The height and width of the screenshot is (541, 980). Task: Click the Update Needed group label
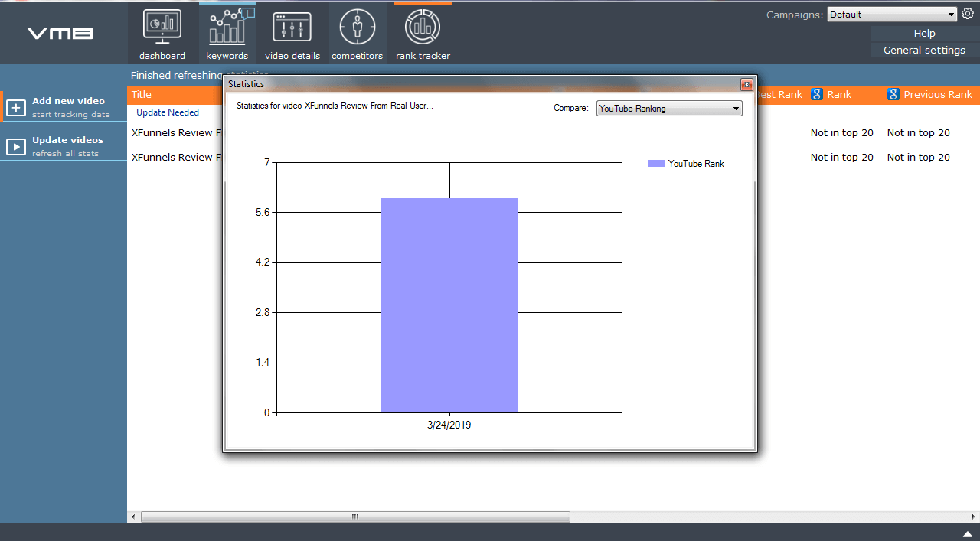168,112
